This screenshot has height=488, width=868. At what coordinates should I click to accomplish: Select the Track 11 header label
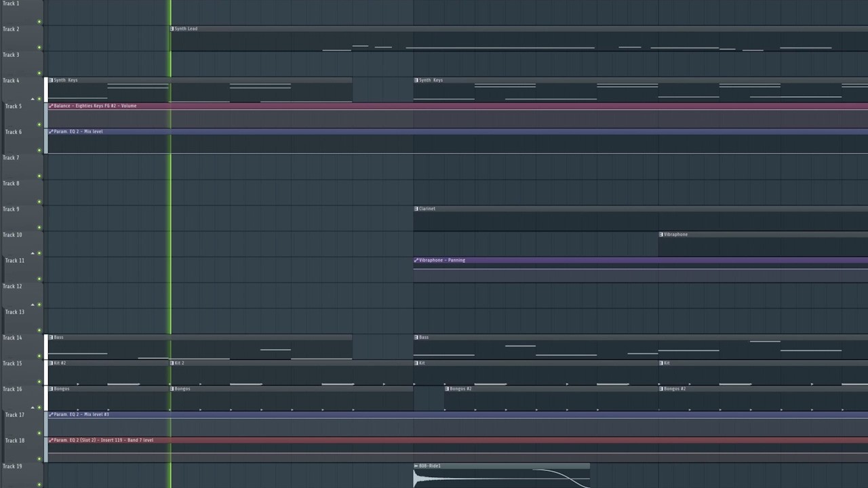pos(15,261)
